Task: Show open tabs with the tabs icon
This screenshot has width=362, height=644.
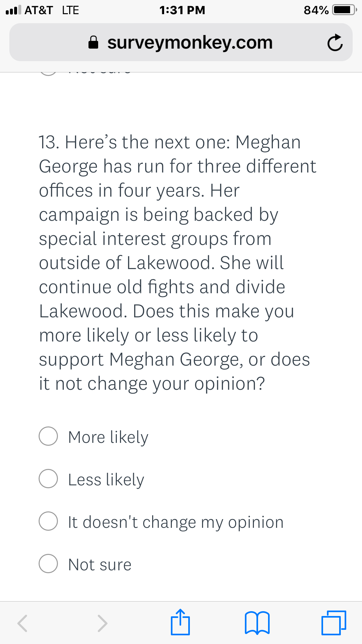Action: pyautogui.click(x=334, y=622)
